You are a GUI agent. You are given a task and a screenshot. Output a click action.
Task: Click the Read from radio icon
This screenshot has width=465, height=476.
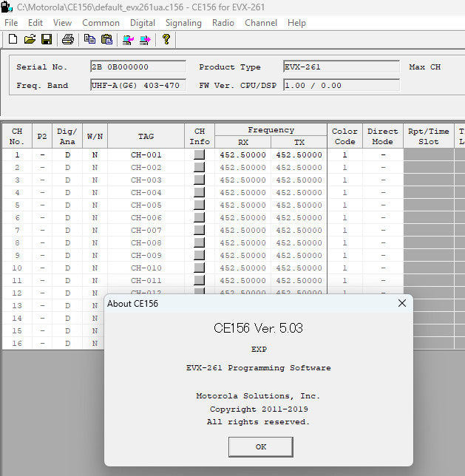point(128,39)
